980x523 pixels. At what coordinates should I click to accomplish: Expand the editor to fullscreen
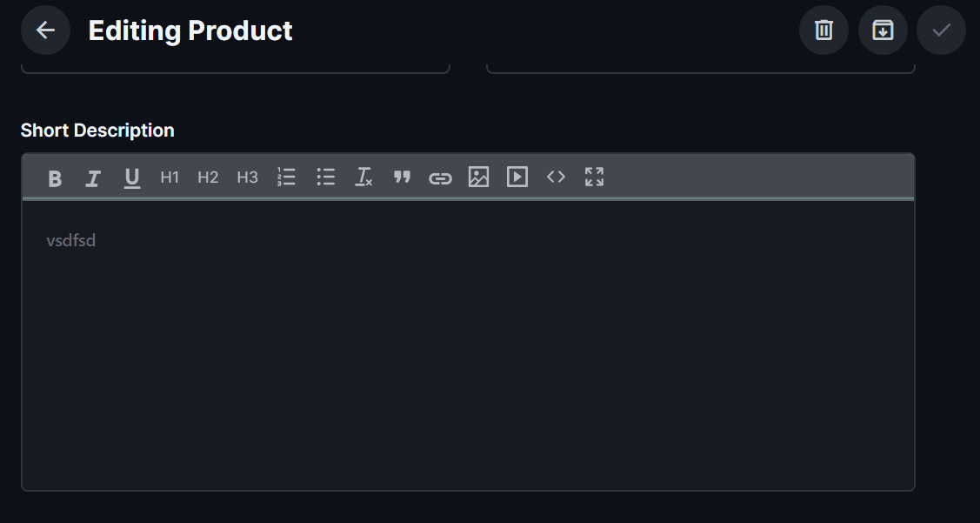point(594,178)
